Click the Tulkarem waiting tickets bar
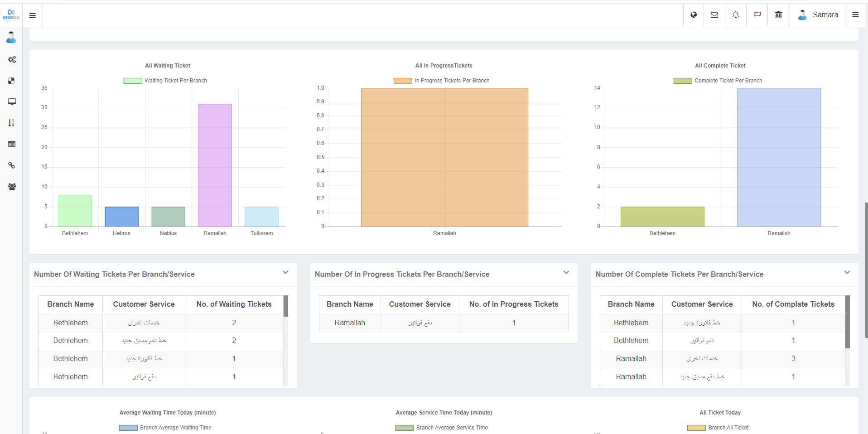This screenshot has height=434, width=868. pos(262,217)
